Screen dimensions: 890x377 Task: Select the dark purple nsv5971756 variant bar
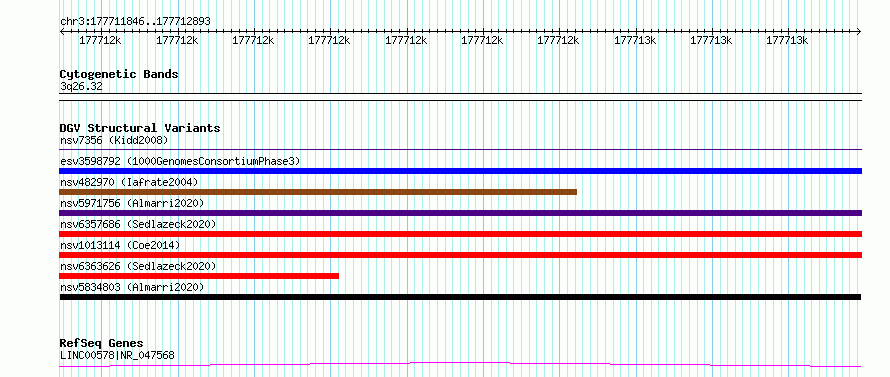point(460,213)
